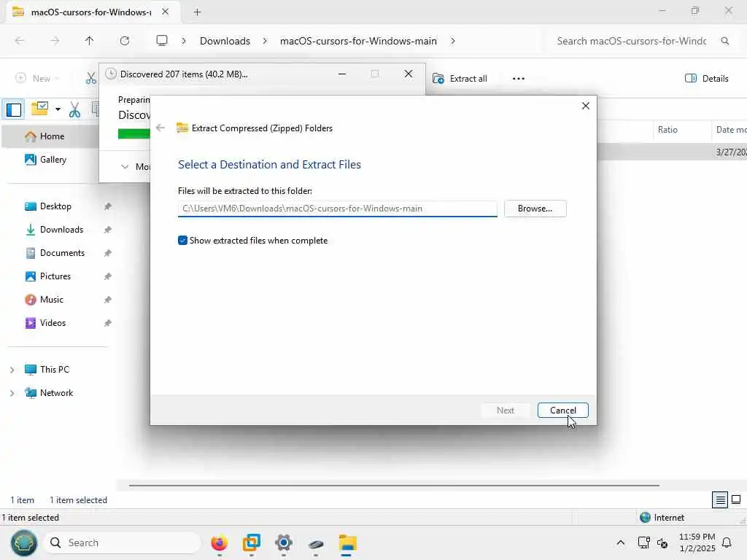Switch to large thumbnails view icon
The image size is (747, 560).
pos(736,499)
